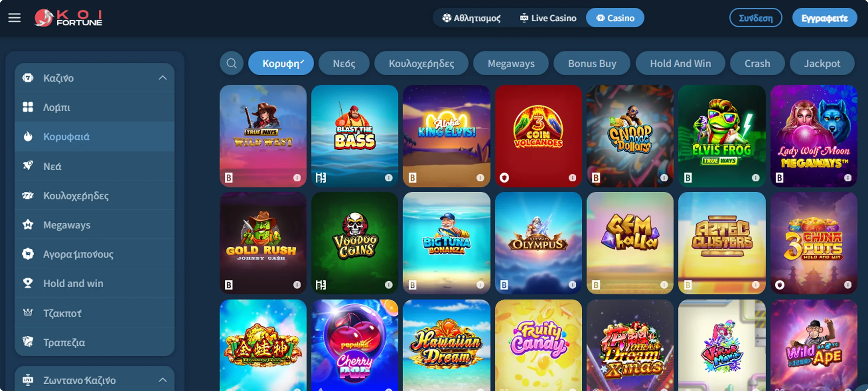Image resolution: width=868 pixels, height=391 pixels.
Task: Click the magnifier search icon
Action: click(x=231, y=63)
